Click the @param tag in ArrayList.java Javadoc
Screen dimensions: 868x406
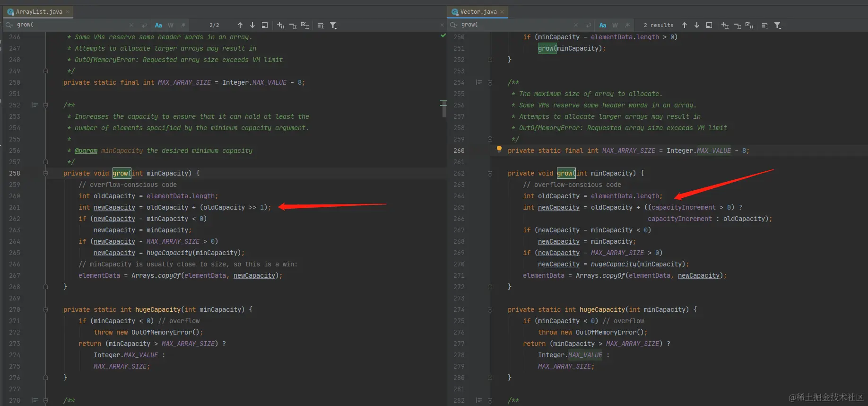[x=86, y=150]
